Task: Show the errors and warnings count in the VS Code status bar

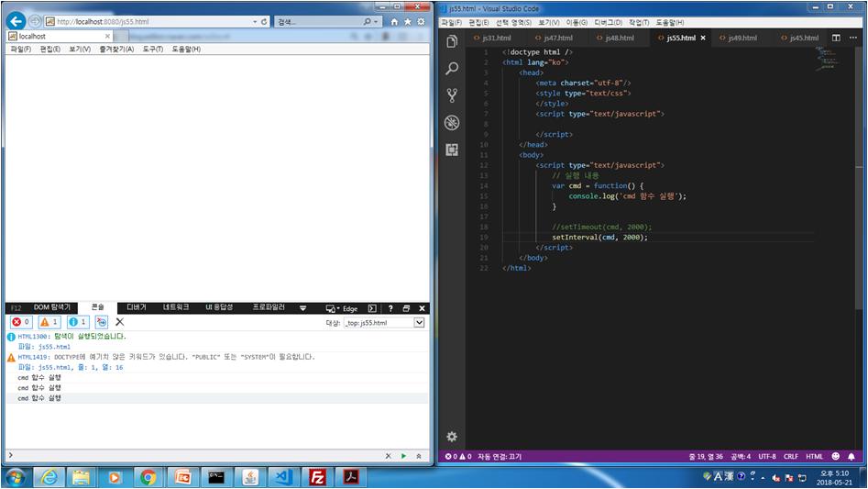Action: click(458, 456)
